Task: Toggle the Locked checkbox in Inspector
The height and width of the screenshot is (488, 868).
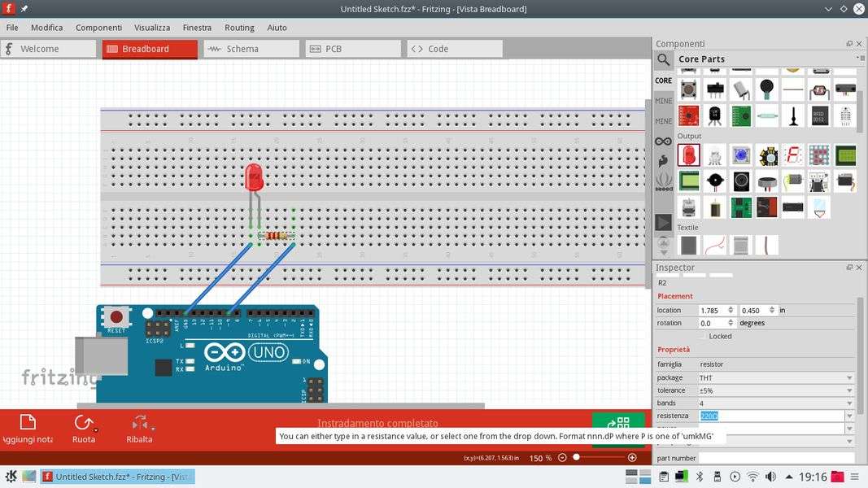Action: click(x=703, y=336)
